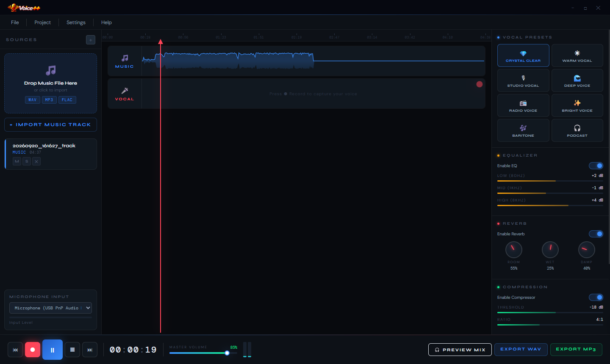This screenshot has height=364, width=610.
Task: Skip to end with forward button
Action: (x=90, y=350)
